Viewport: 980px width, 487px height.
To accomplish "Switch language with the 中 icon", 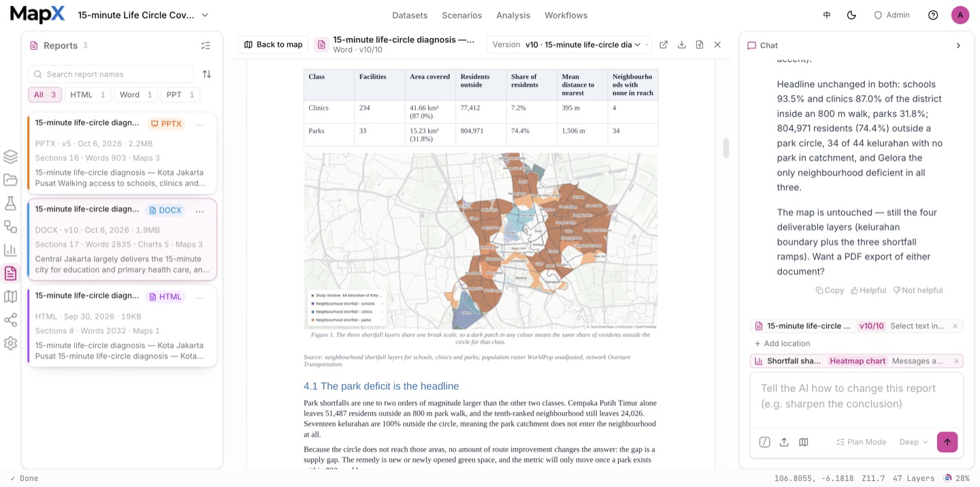I will [x=827, y=15].
